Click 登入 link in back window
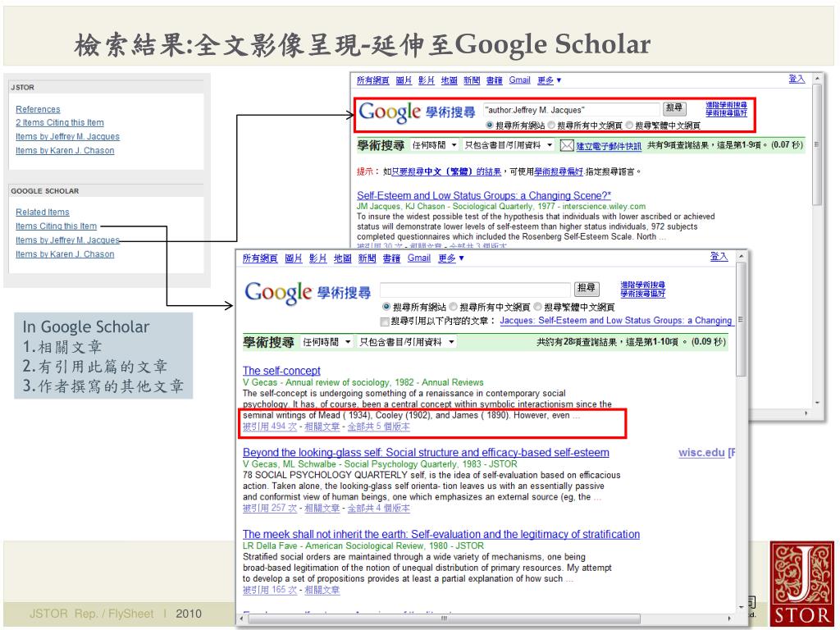Viewport: 840px width, 630px height. [x=797, y=80]
